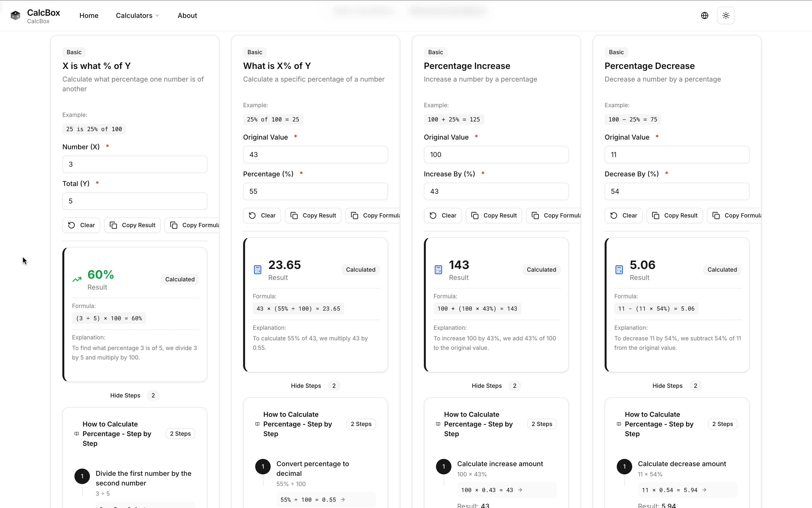Click the X is what % of Y heading
812x508 pixels.
coord(97,66)
